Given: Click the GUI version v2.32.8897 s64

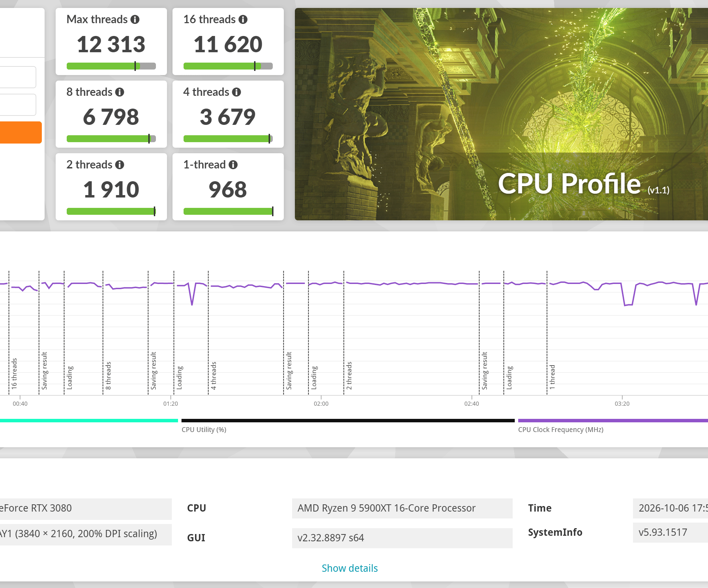Looking at the screenshot, I should click(x=402, y=538).
